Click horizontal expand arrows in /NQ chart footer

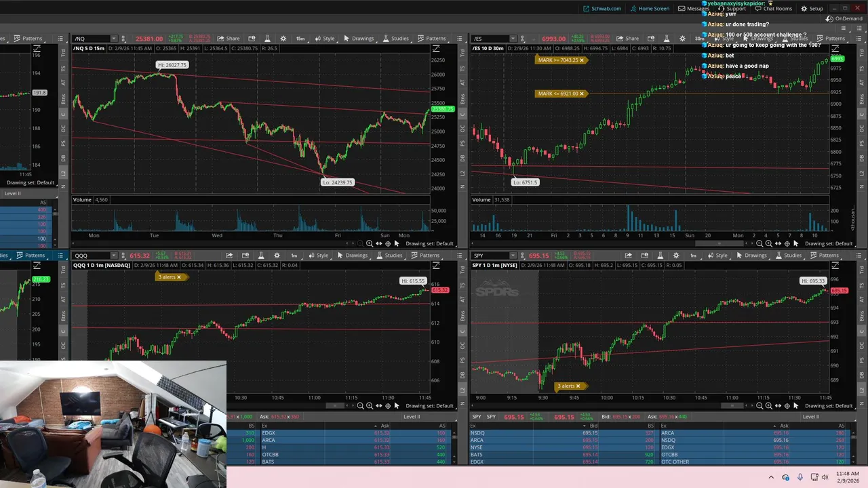point(379,243)
